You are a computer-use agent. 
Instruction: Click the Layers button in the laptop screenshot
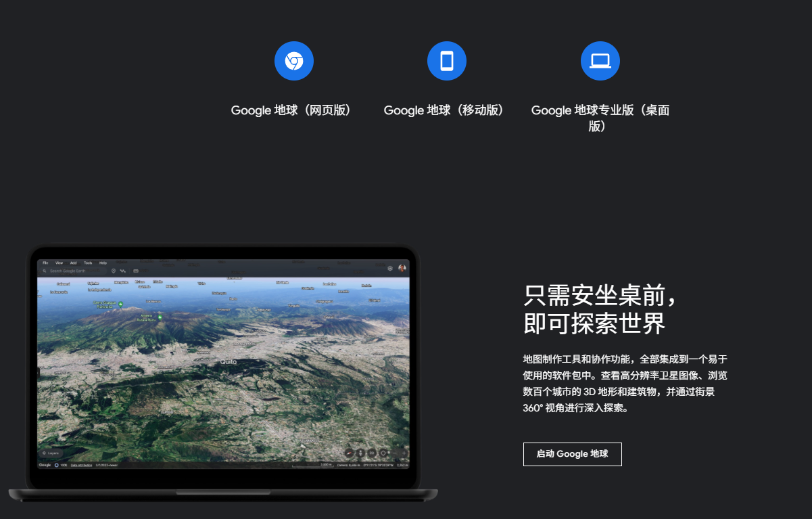click(51, 453)
